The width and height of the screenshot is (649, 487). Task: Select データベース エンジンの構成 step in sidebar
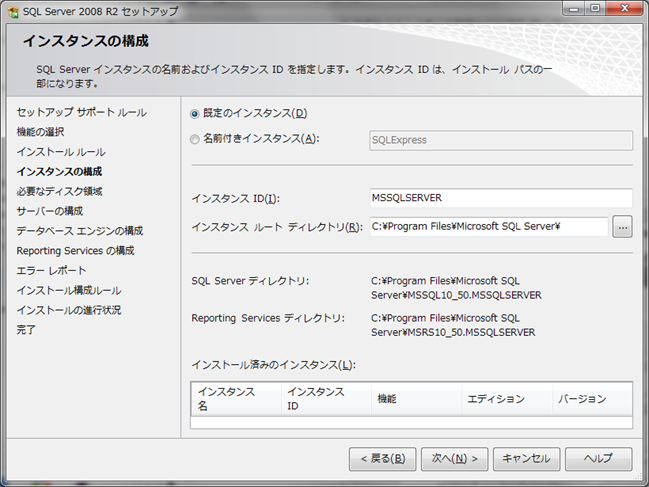(x=80, y=231)
